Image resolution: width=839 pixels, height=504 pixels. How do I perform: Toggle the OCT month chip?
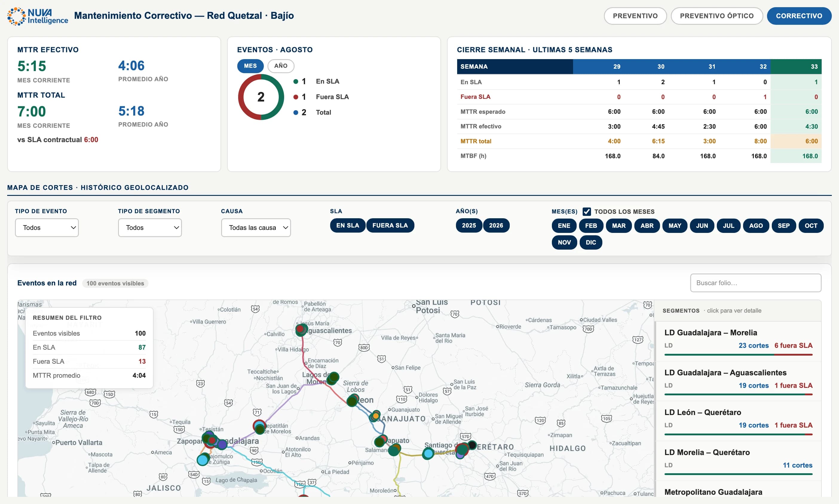[811, 226]
